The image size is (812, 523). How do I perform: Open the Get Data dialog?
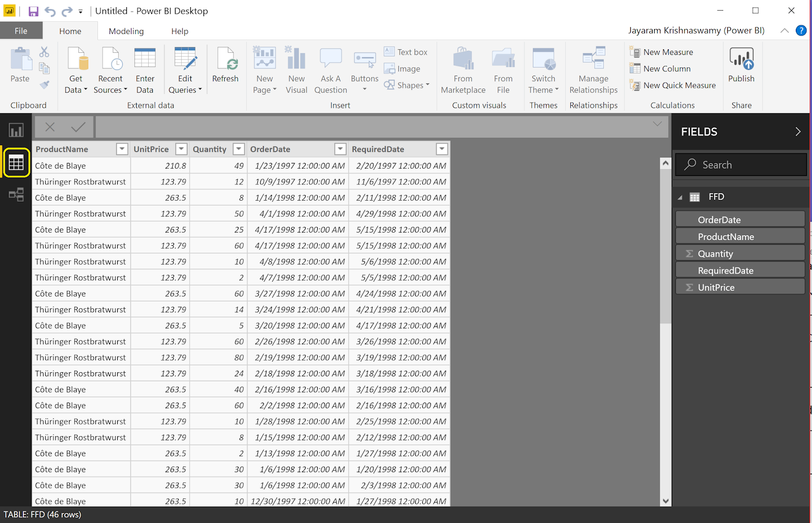75,69
